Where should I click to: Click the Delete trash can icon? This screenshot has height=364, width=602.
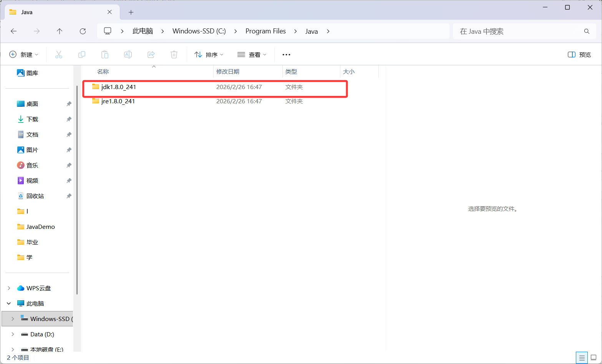point(174,55)
